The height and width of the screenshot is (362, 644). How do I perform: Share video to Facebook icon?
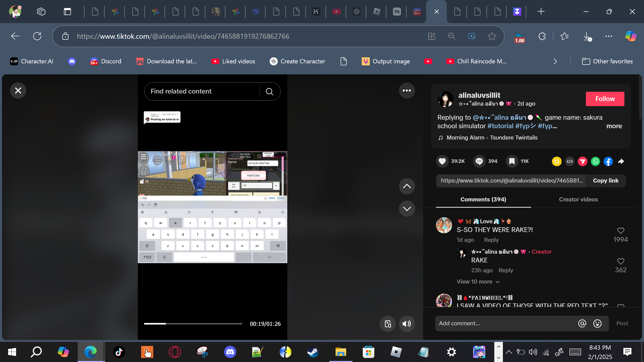[608, 161]
